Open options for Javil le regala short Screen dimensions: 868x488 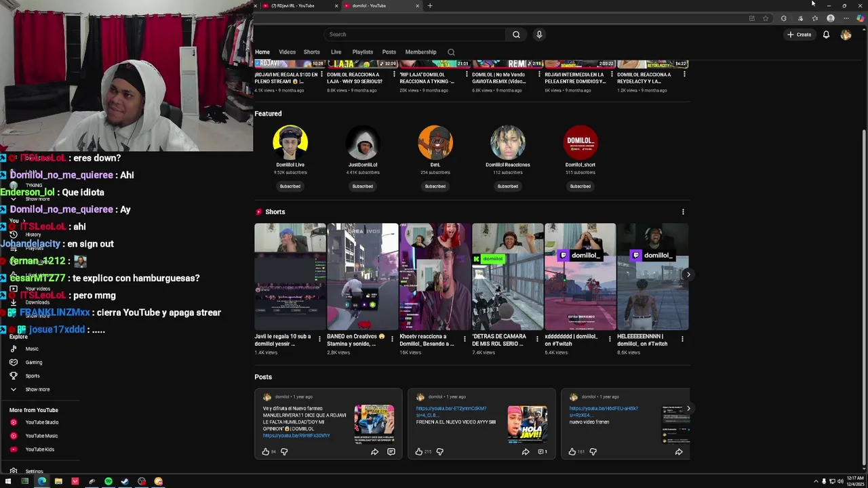click(319, 339)
